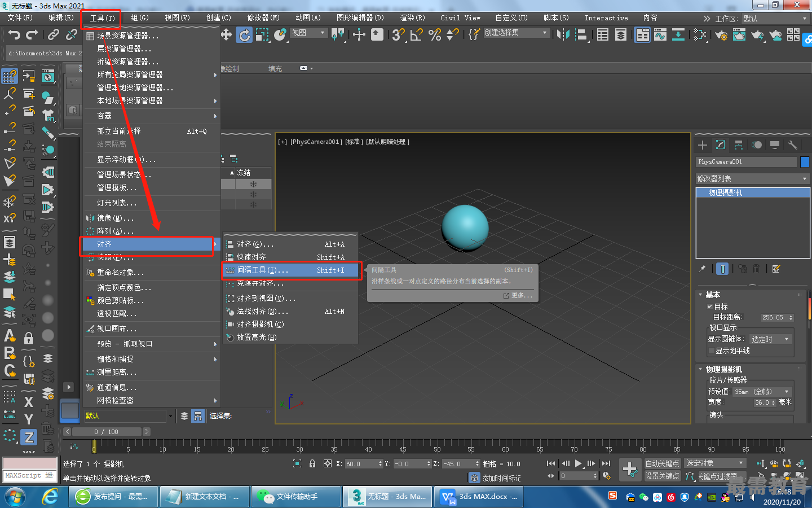
Task: Open the Create panel plus tab
Action: (703, 145)
